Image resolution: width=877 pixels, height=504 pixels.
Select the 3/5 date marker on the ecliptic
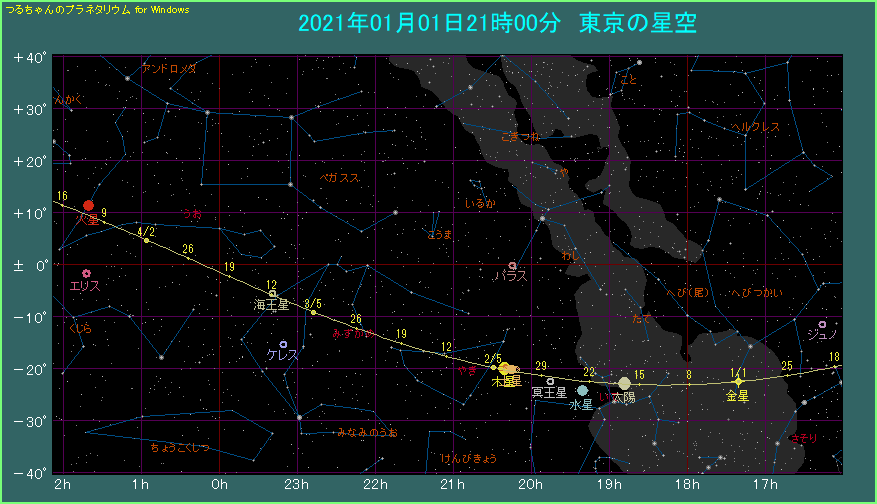pos(313,311)
